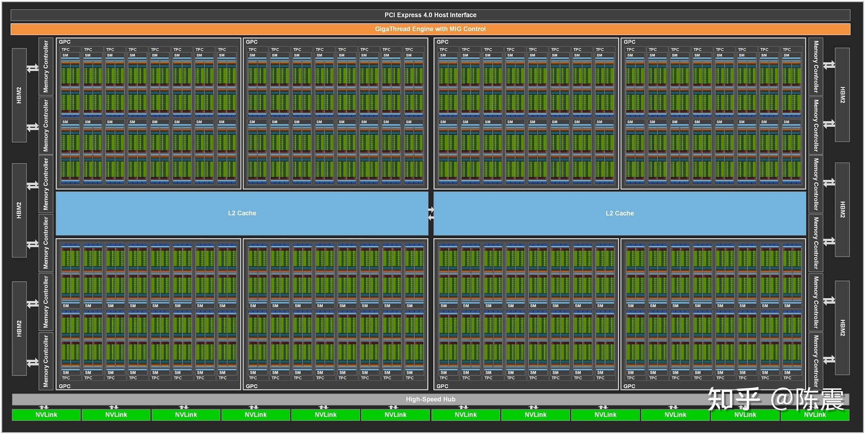Screen dimensions: 868x436
Task: Click the GPC label of the third top-row GPC
Action: point(443,42)
